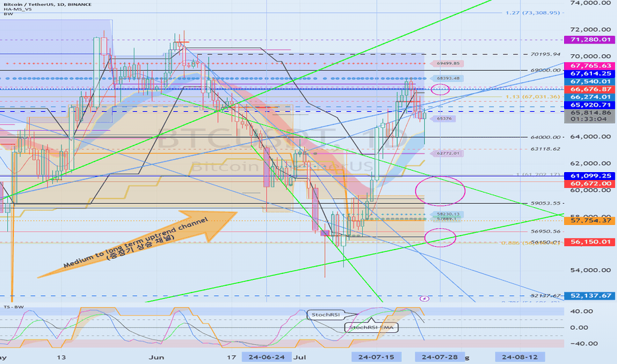Click the lightning bolt event icon on chart

(x=424, y=298)
